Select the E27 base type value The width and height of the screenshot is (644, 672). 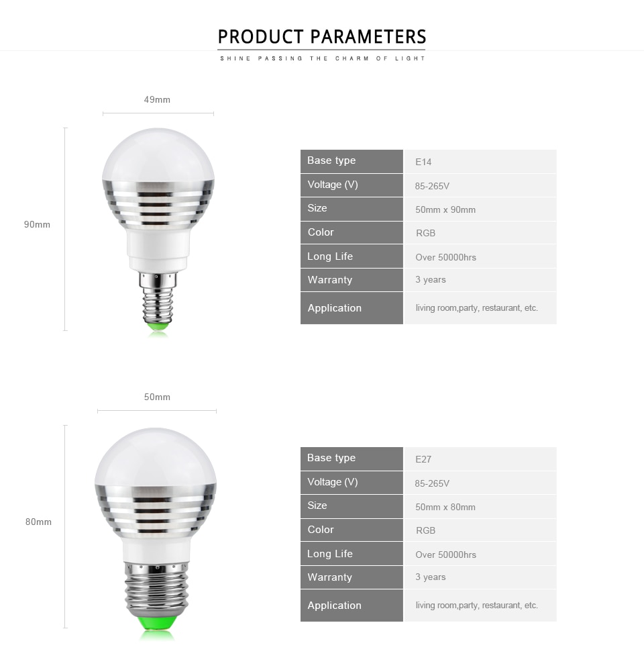[423, 459]
